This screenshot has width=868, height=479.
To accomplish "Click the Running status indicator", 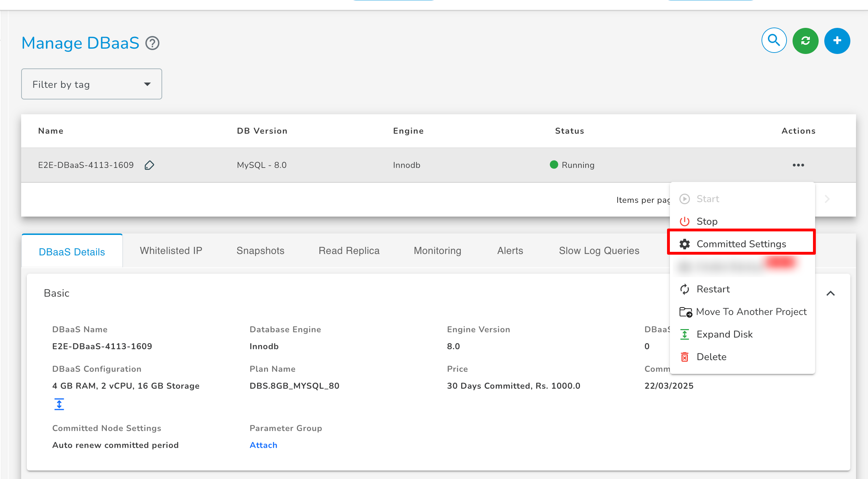I will (572, 165).
